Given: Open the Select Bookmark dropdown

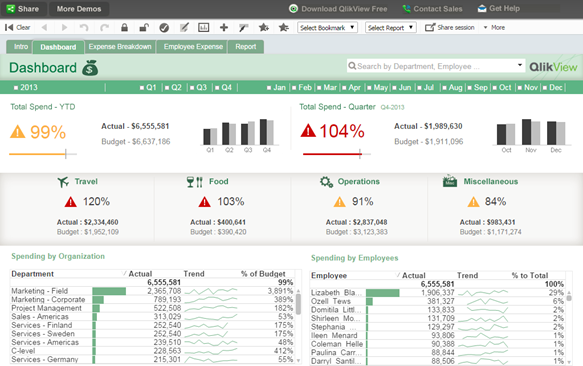Looking at the screenshot, I should pyautogui.click(x=327, y=28).
